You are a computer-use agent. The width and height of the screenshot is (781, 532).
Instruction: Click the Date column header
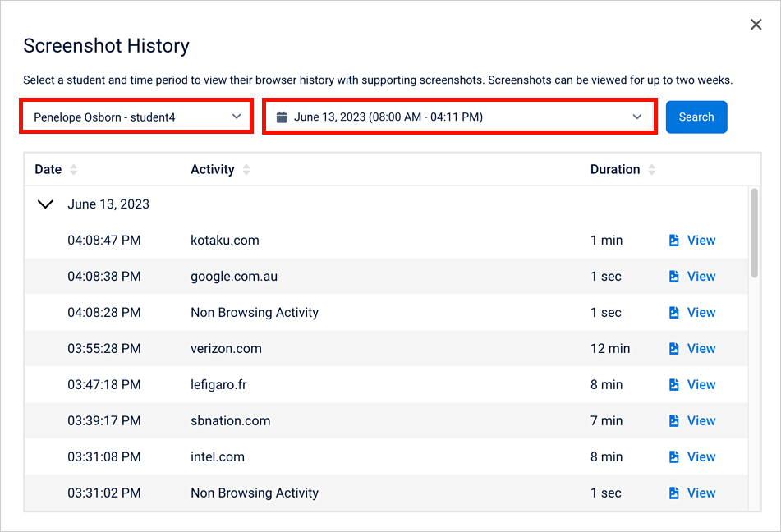pos(47,169)
